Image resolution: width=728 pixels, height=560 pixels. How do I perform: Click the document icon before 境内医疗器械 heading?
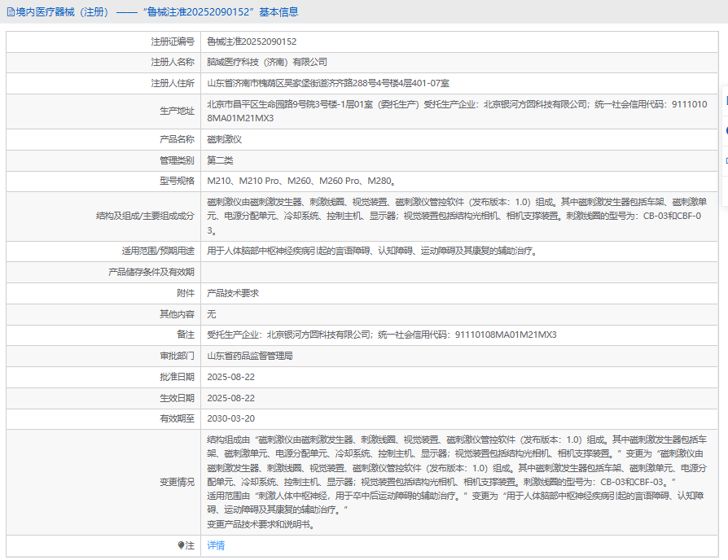[11, 12]
